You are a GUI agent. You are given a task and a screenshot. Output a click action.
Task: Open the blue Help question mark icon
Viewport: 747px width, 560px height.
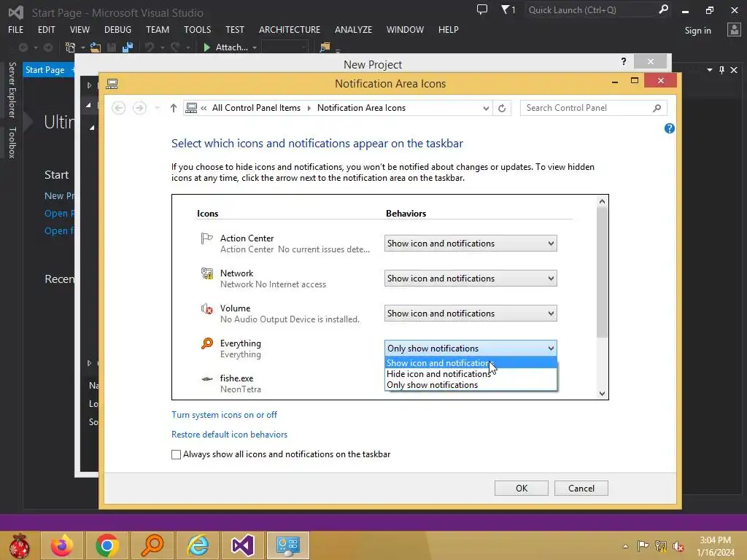click(670, 128)
